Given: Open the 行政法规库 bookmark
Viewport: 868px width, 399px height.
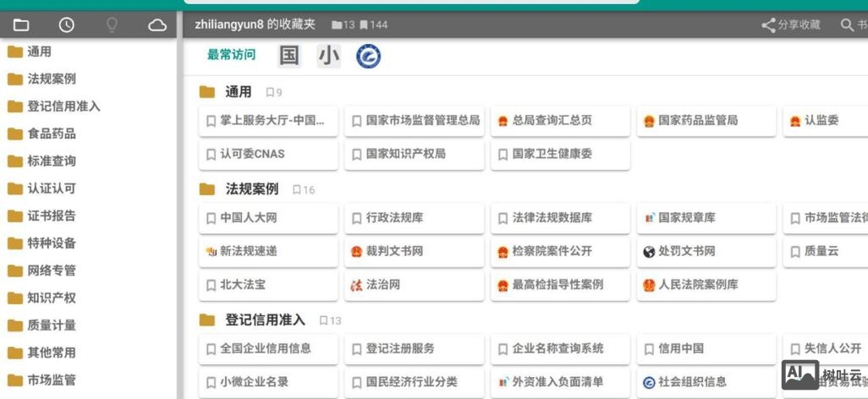Looking at the screenshot, I should [x=414, y=218].
